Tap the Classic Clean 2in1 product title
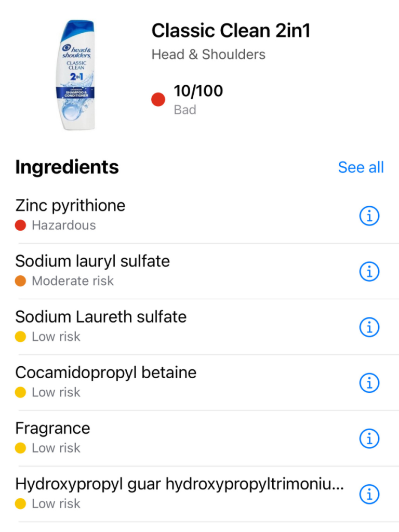This screenshot has width=399, height=532. pos(231,31)
